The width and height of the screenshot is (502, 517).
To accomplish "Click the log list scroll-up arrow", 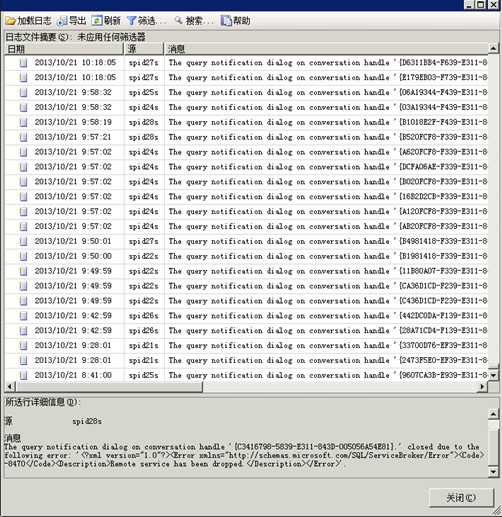I will (493, 49).
